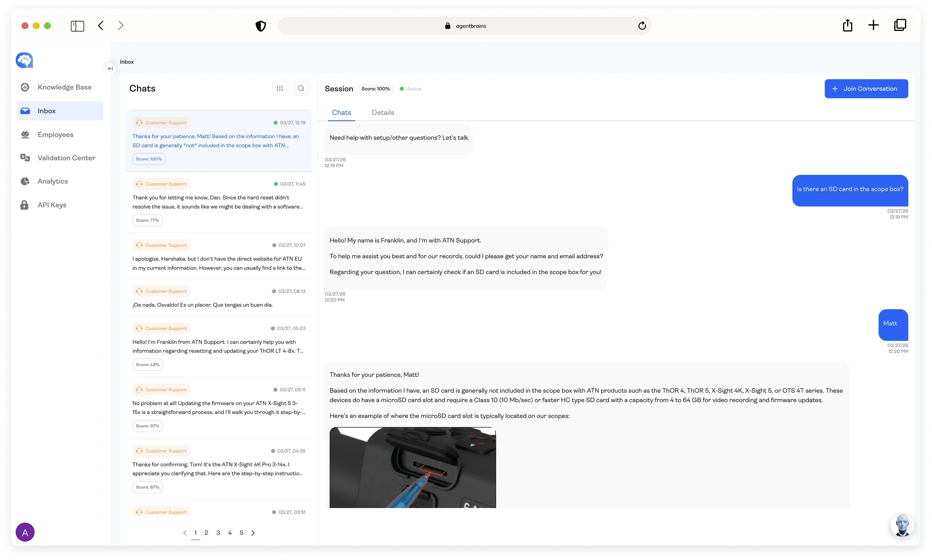Click the Inbox tray icon in the sidebar
The image size is (932, 560).
[x=25, y=111]
